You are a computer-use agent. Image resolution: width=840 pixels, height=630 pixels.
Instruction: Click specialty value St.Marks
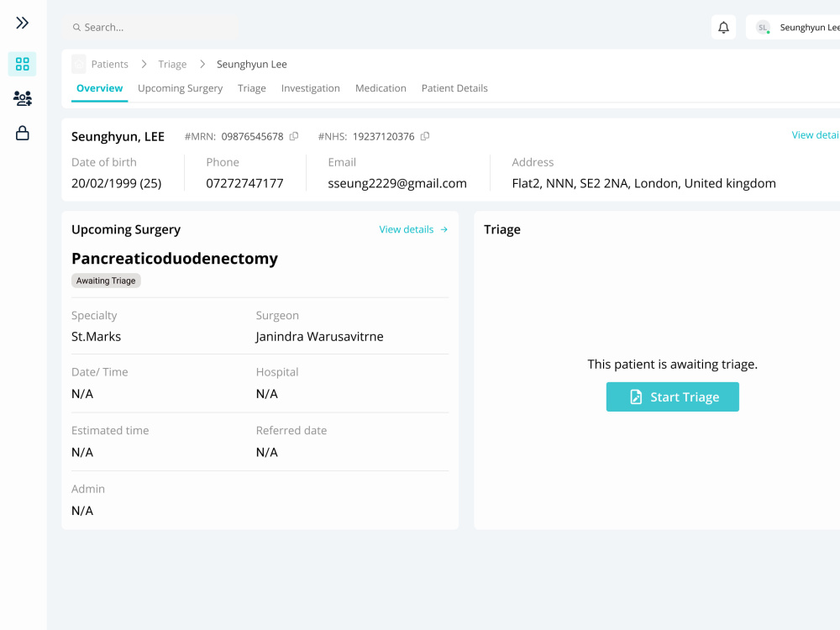(x=97, y=337)
